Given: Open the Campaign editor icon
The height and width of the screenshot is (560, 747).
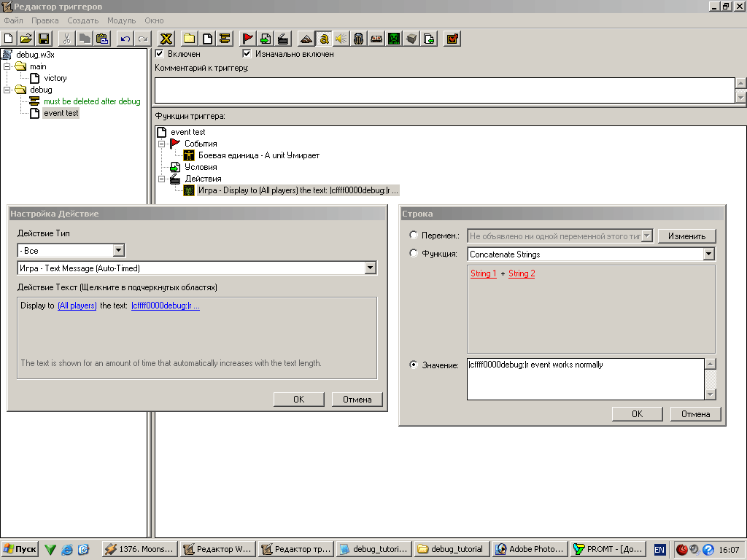Looking at the screenshot, I should point(376,39).
